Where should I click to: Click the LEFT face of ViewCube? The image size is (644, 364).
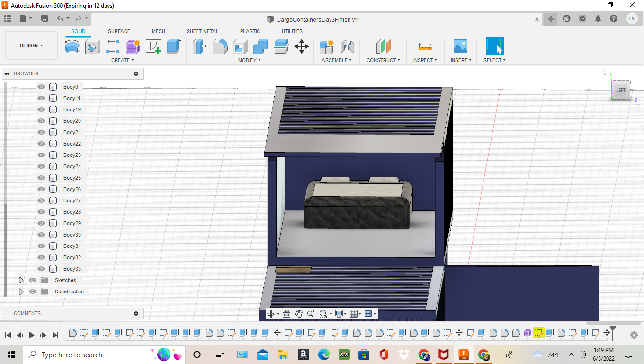(620, 90)
